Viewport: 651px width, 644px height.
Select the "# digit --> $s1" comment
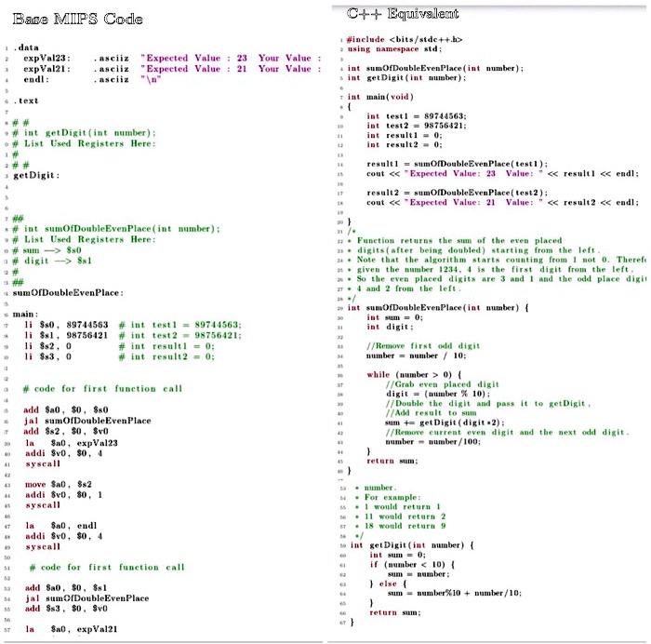[x=52, y=261]
